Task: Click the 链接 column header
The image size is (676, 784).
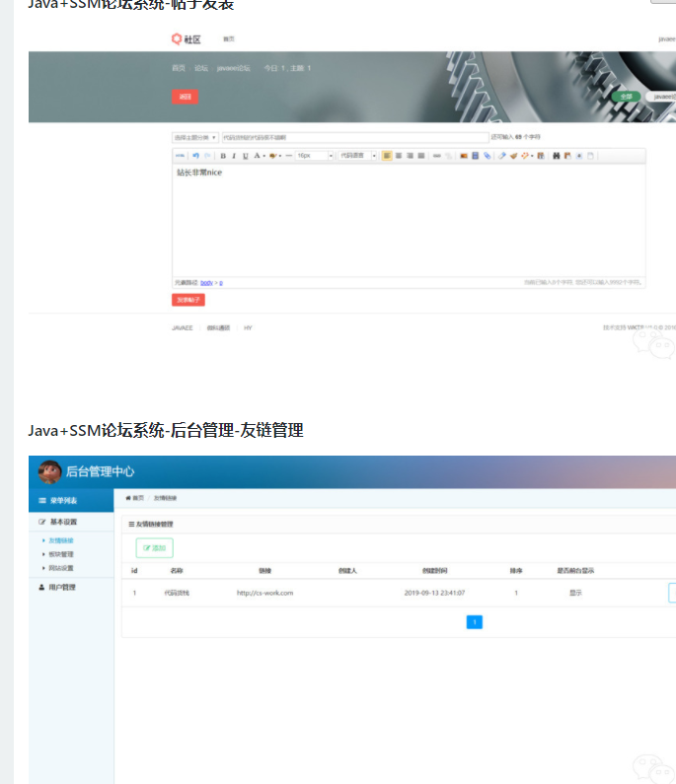Action: point(264,571)
